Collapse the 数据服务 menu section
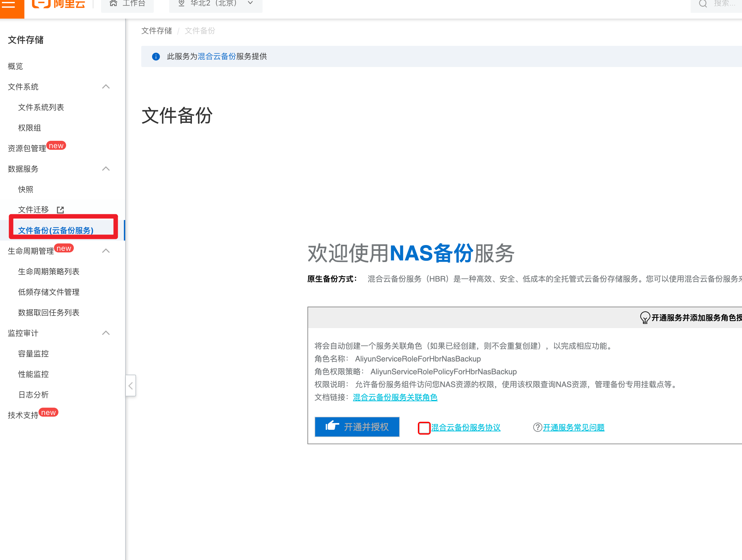Viewport: 742px width, 560px height. [106, 169]
